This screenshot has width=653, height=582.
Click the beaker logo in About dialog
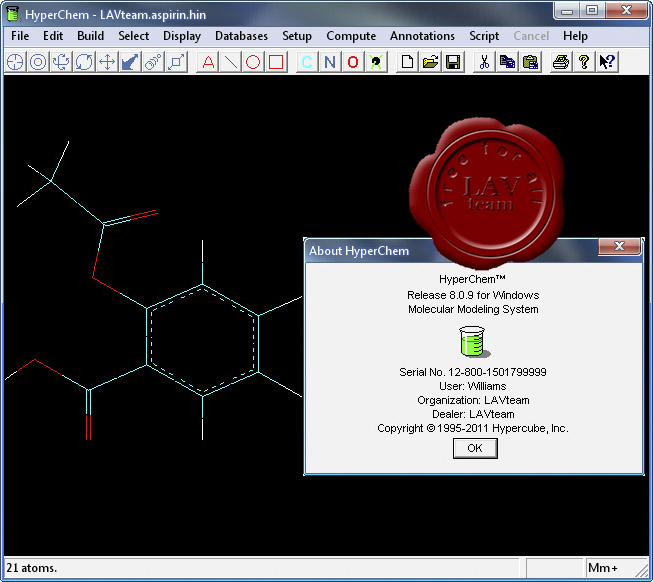pyautogui.click(x=474, y=341)
